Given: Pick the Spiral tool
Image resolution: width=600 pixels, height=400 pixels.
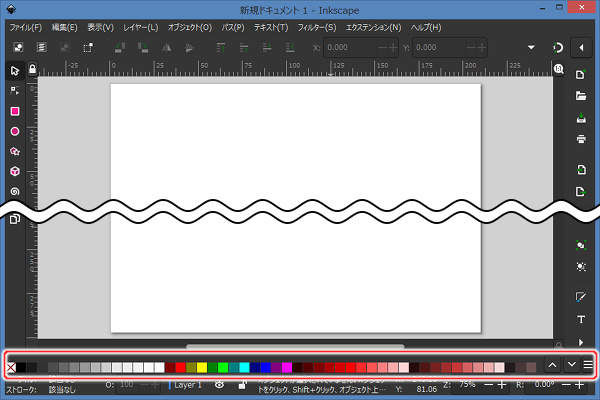Looking at the screenshot, I should pyautogui.click(x=15, y=191).
